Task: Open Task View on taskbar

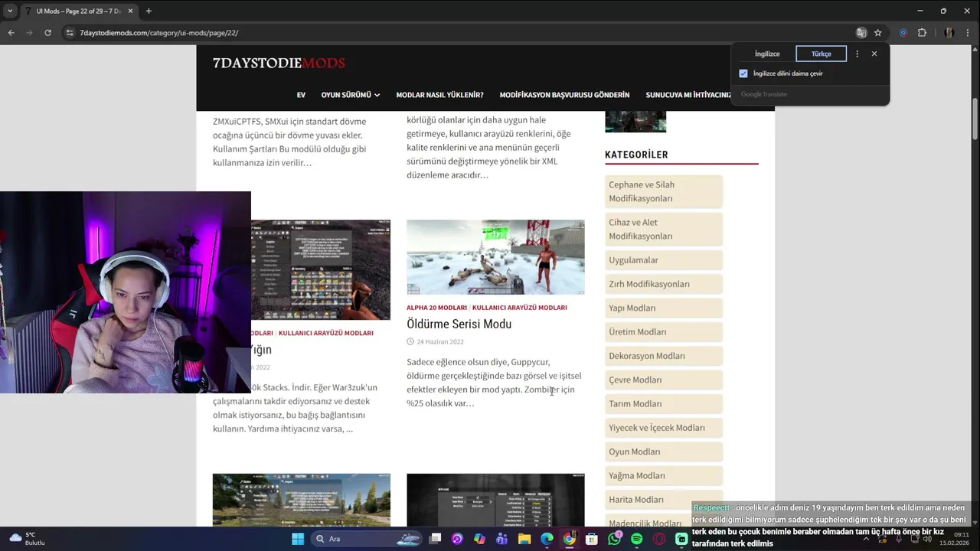Action: point(435,539)
